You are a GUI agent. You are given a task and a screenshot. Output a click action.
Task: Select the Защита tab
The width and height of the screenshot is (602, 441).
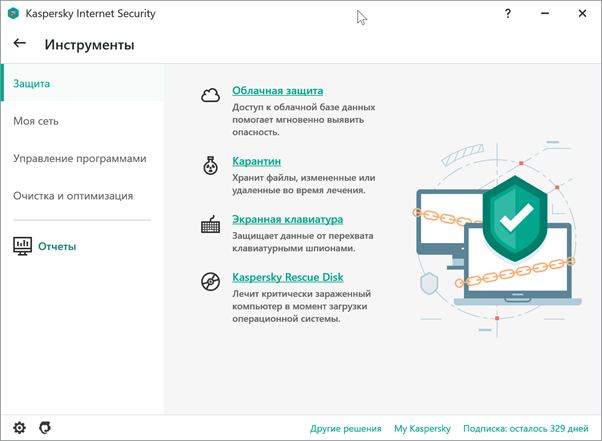pyautogui.click(x=82, y=83)
